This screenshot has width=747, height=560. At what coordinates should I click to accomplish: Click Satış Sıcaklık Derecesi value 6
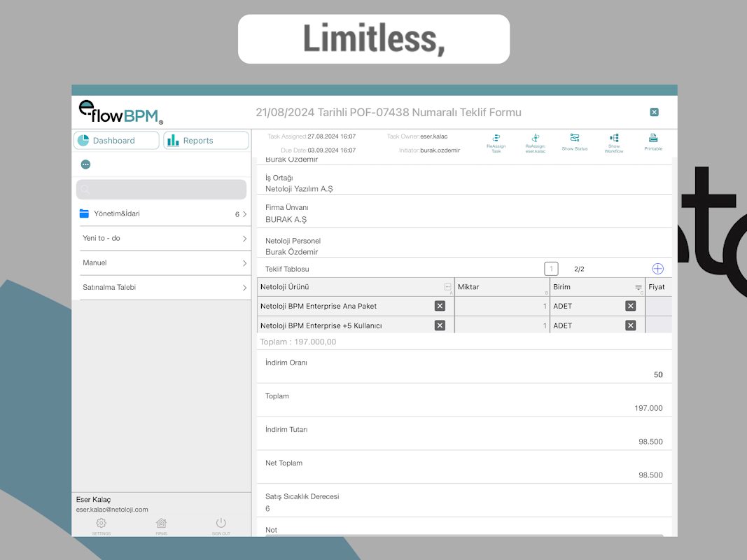267,509
